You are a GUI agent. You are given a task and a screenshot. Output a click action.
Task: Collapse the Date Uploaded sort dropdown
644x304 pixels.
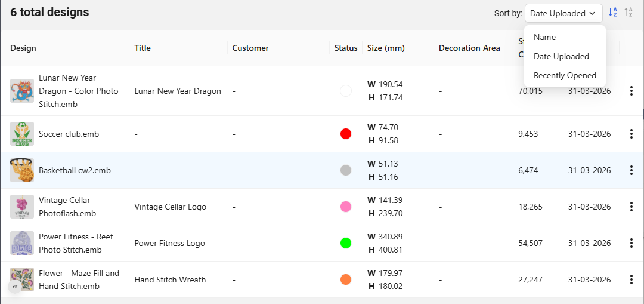coord(563,13)
